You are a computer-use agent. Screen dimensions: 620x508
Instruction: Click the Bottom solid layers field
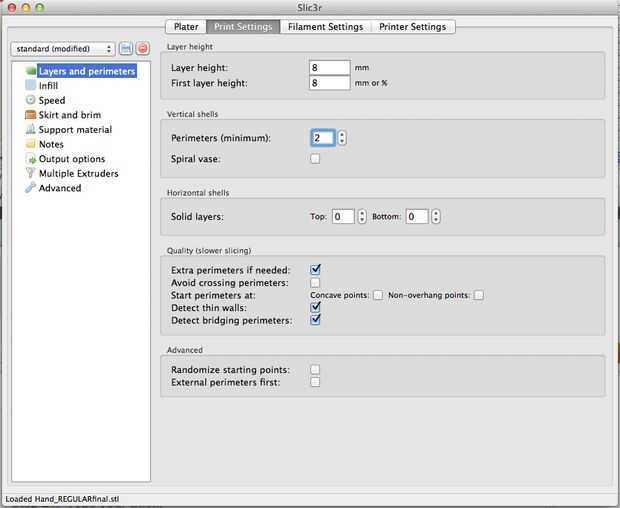417,217
